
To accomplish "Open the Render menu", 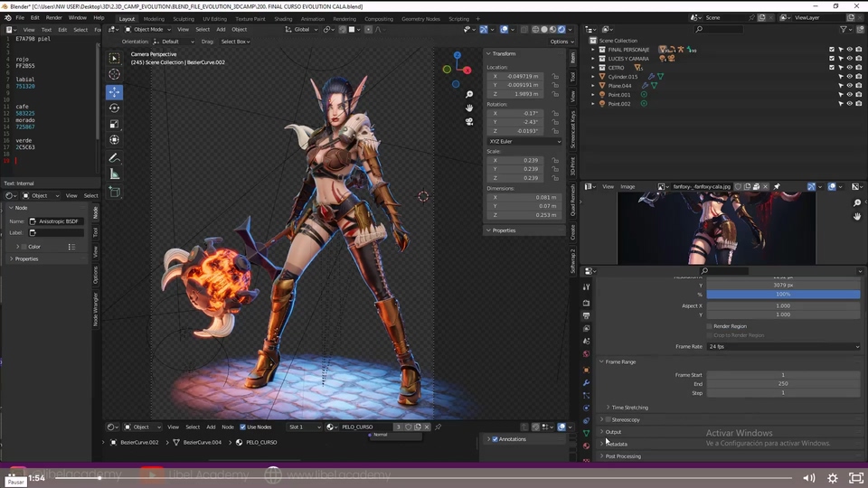I will (54, 18).
